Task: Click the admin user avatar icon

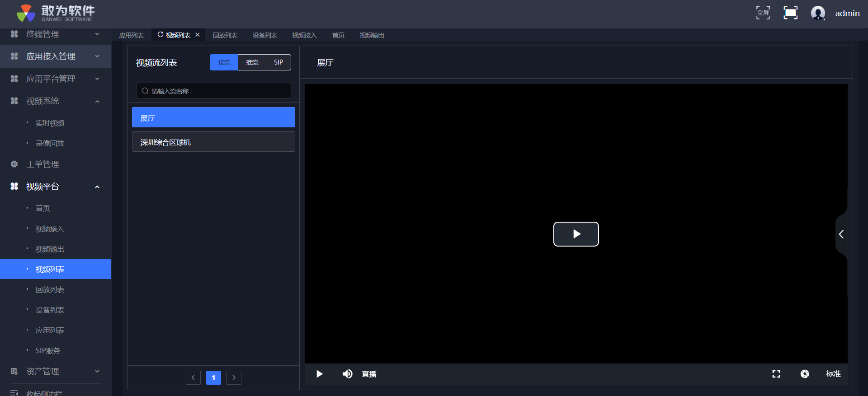Action: pos(818,13)
